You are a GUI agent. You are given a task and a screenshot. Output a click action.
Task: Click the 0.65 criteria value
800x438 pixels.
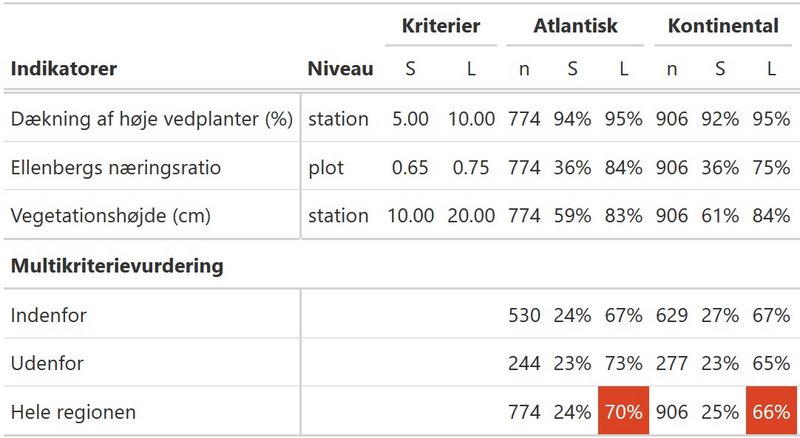(410, 167)
